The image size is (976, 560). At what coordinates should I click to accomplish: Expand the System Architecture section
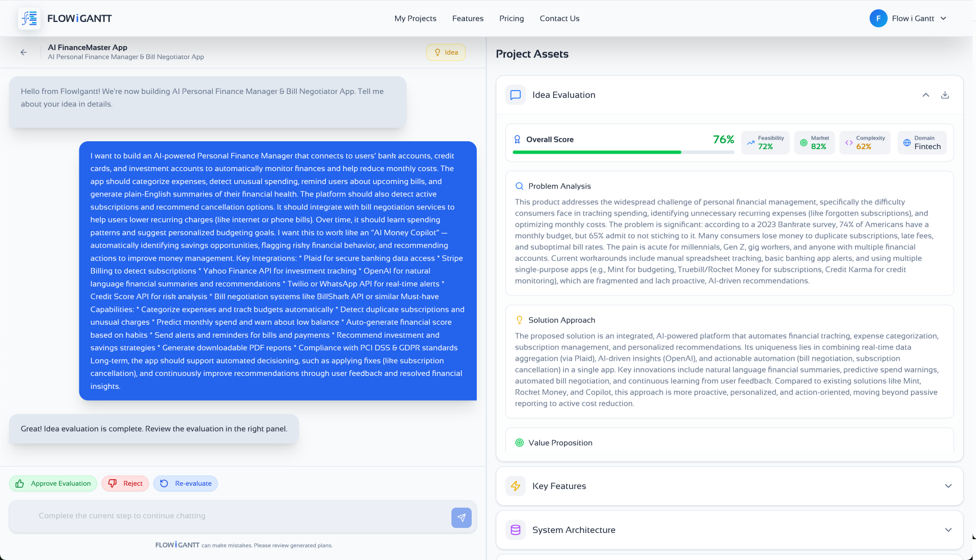tap(948, 530)
